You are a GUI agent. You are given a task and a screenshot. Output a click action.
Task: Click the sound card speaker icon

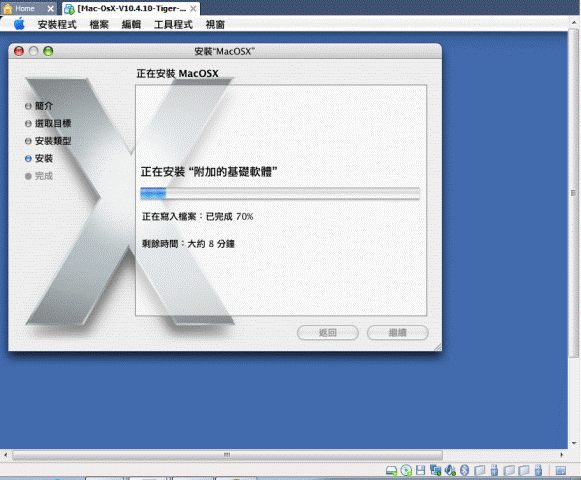point(450,470)
